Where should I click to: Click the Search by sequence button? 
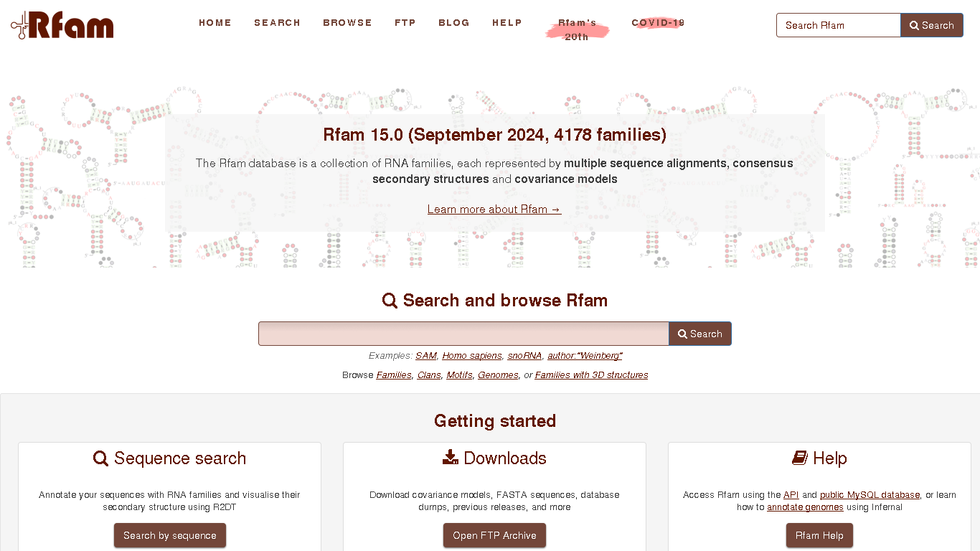pos(170,535)
